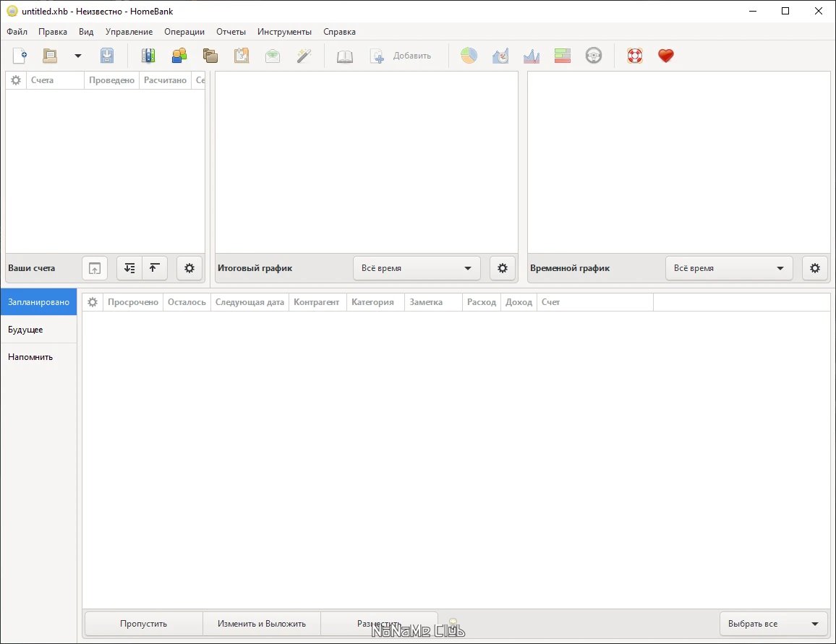The image size is (836, 644).
Task: Open the Statistics pie chart report
Action: point(469,56)
